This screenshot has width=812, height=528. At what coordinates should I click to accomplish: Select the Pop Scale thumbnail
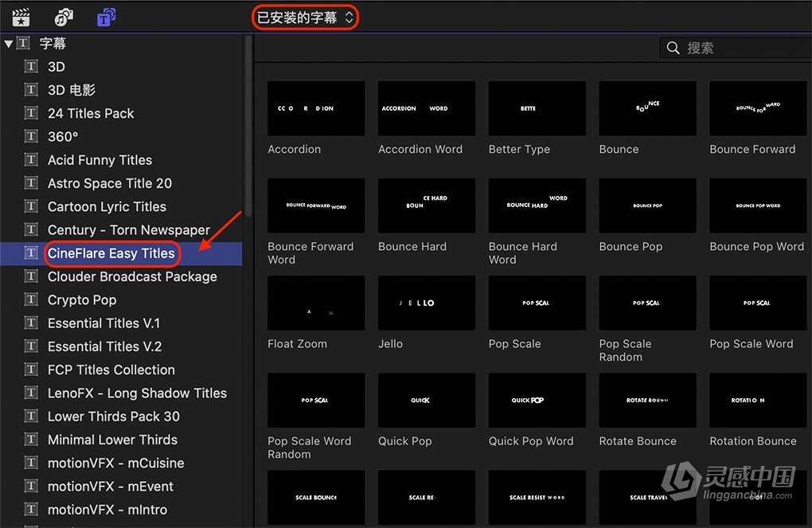537,303
